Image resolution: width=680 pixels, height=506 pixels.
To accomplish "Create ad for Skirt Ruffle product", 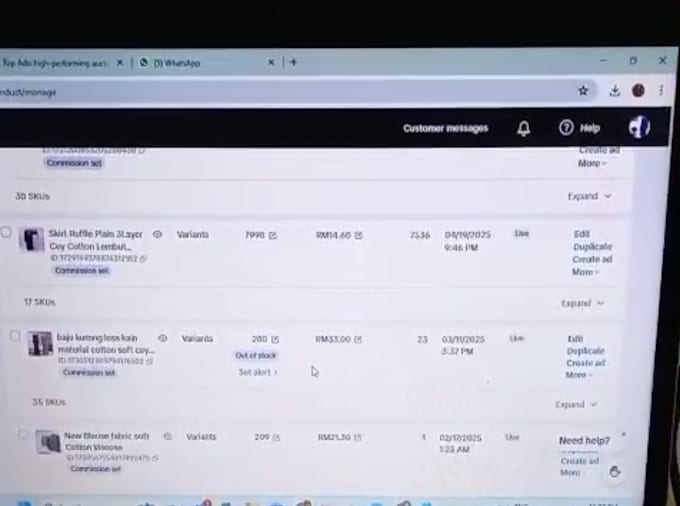I will pyautogui.click(x=592, y=259).
